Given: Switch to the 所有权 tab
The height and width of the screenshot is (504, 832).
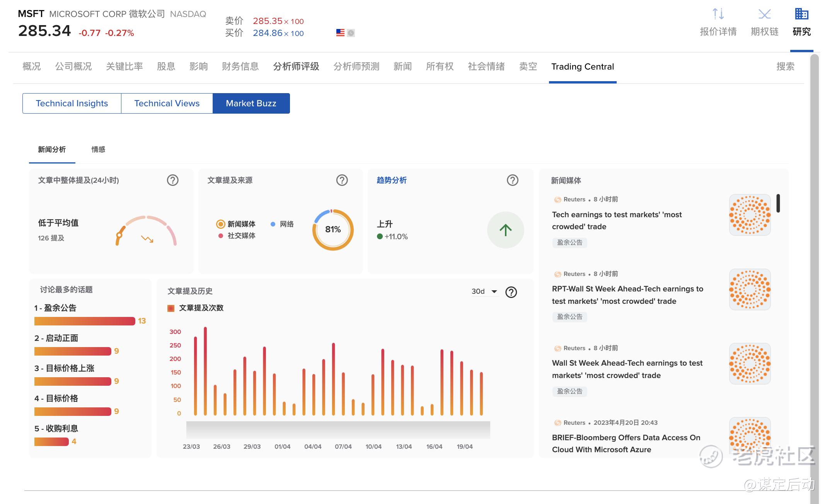Looking at the screenshot, I should tap(440, 66).
